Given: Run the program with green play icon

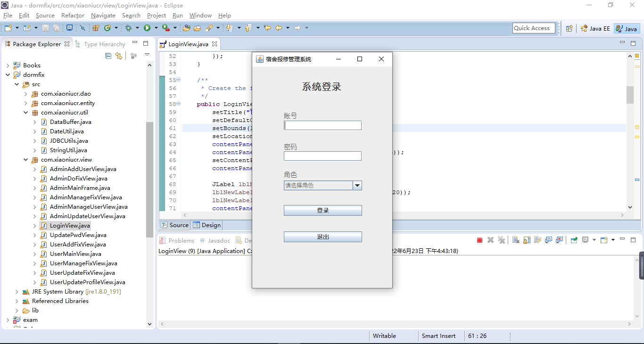Looking at the screenshot, I should 147,28.
